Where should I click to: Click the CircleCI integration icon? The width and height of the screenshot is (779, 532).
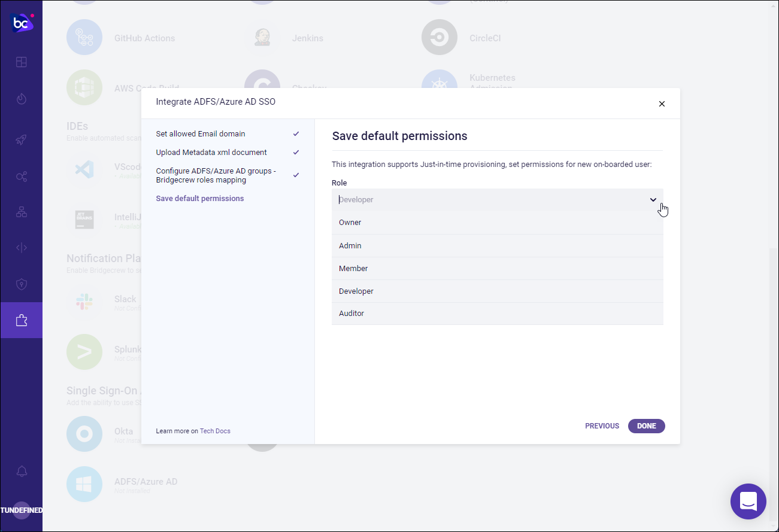[x=439, y=38]
